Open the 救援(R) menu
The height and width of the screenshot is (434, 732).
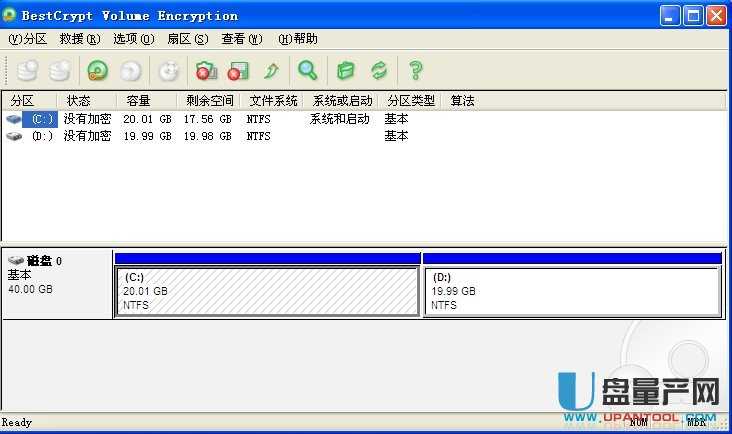[x=80, y=39]
